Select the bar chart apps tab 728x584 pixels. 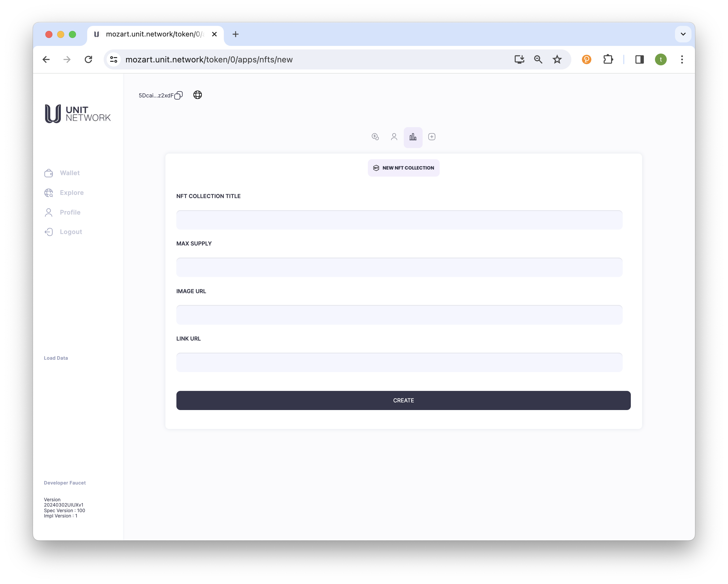coord(413,137)
